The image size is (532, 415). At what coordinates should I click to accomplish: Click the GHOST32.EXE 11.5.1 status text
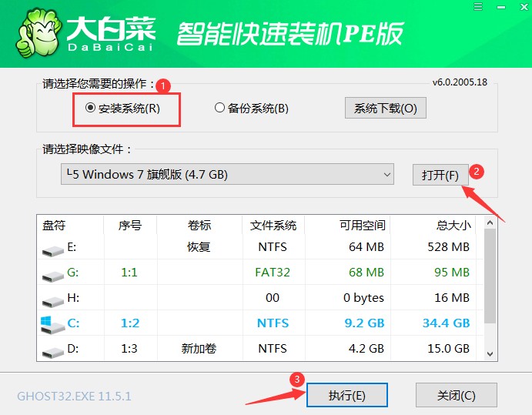pos(75,396)
